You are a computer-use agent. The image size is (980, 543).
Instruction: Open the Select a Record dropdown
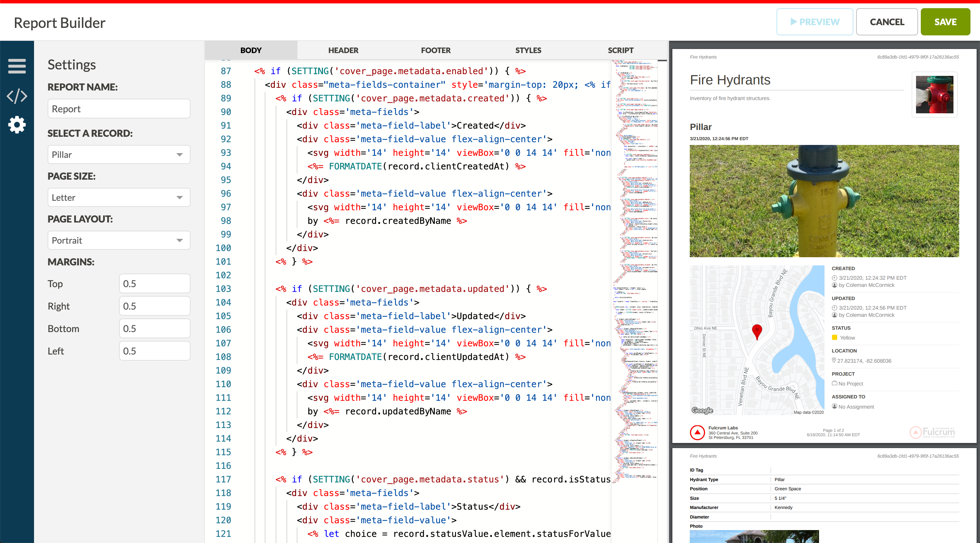tap(119, 155)
